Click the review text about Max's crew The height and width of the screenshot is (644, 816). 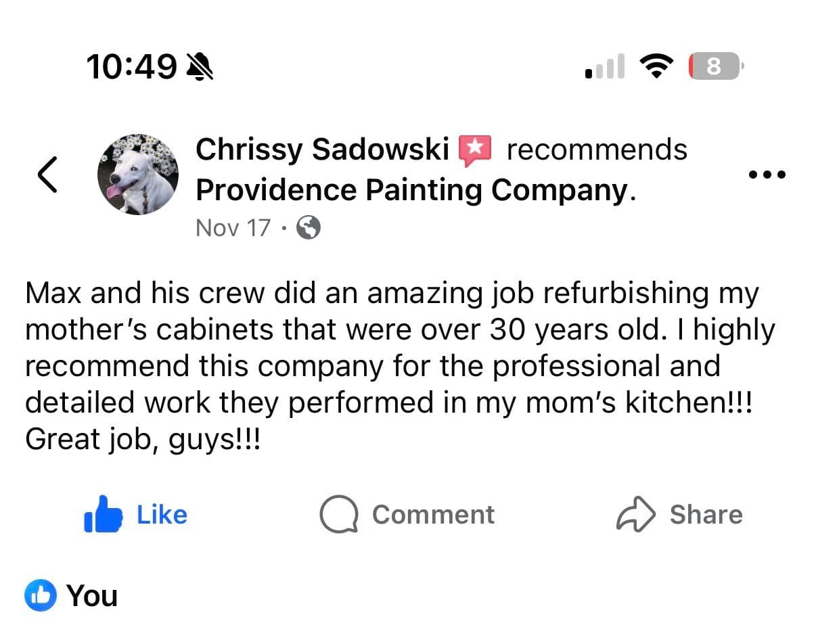(399, 366)
